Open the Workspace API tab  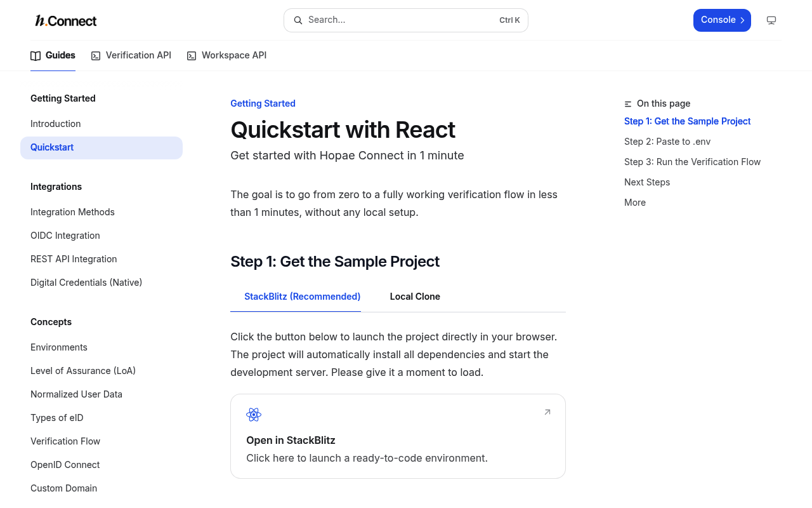(x=227, y=55)
